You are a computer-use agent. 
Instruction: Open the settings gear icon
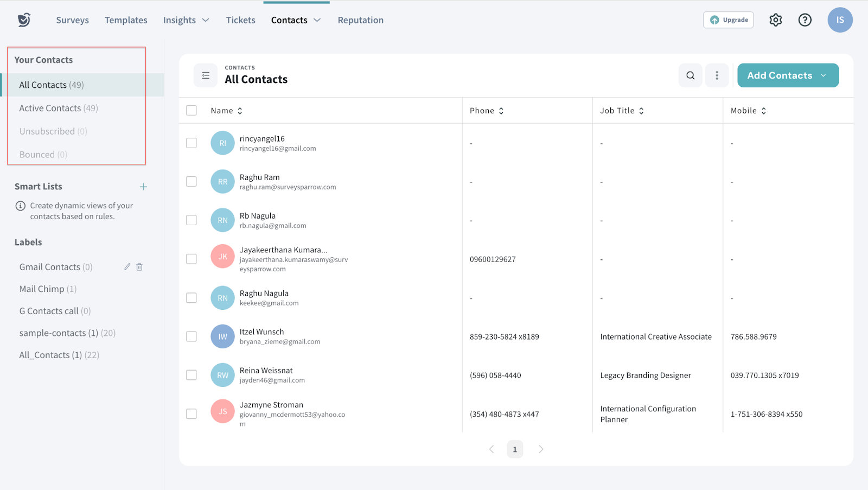coord(775,20)
